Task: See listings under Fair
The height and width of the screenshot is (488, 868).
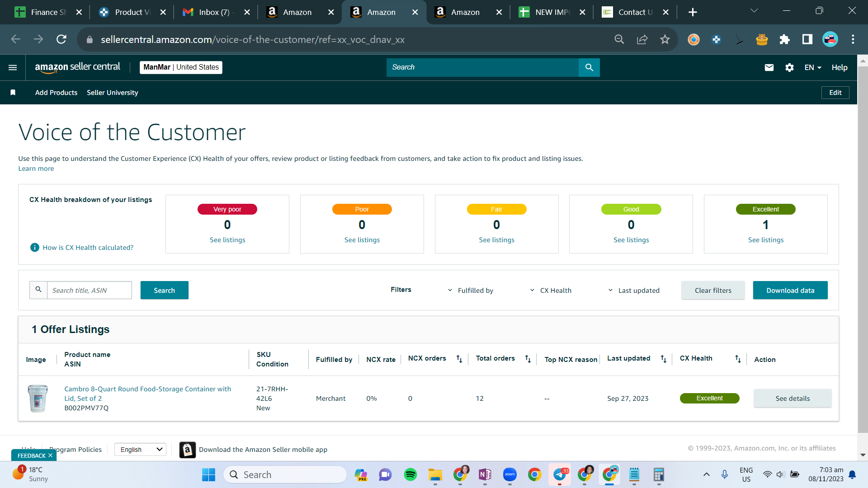Action: [x=497, y=240]
